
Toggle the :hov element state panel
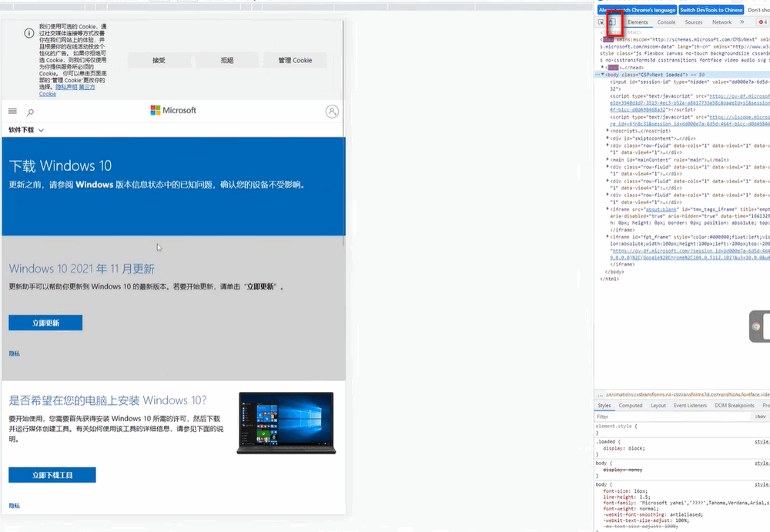[x=760, y=417]
